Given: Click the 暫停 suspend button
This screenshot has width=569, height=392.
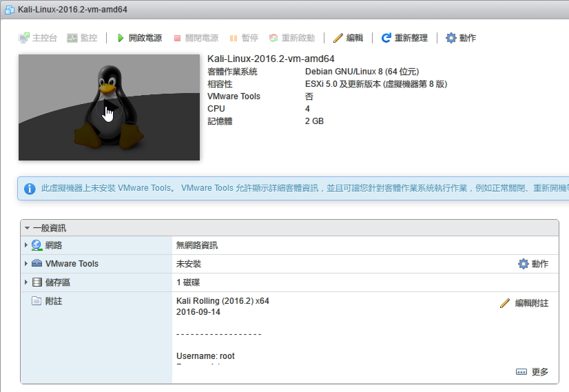Looking at the screenshot, I should click(244, 38).
